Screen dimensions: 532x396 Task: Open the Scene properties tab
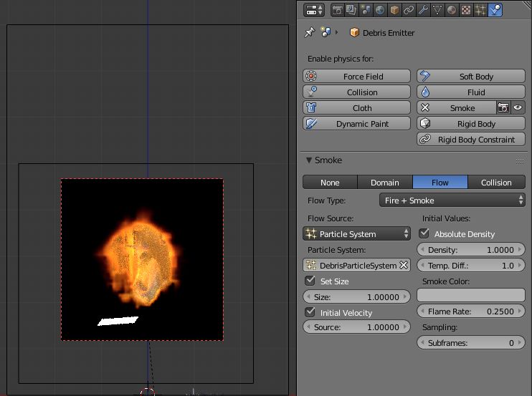coord(366,10)
